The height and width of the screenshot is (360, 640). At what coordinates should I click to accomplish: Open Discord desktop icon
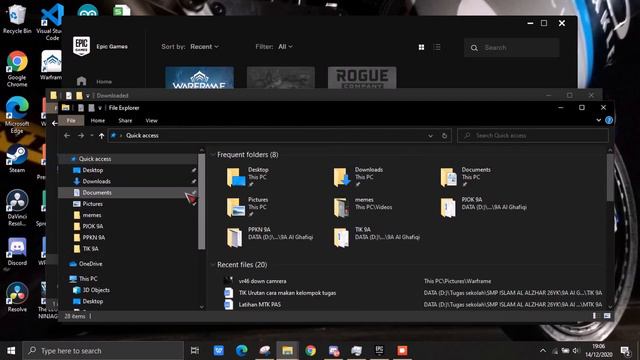17,252
